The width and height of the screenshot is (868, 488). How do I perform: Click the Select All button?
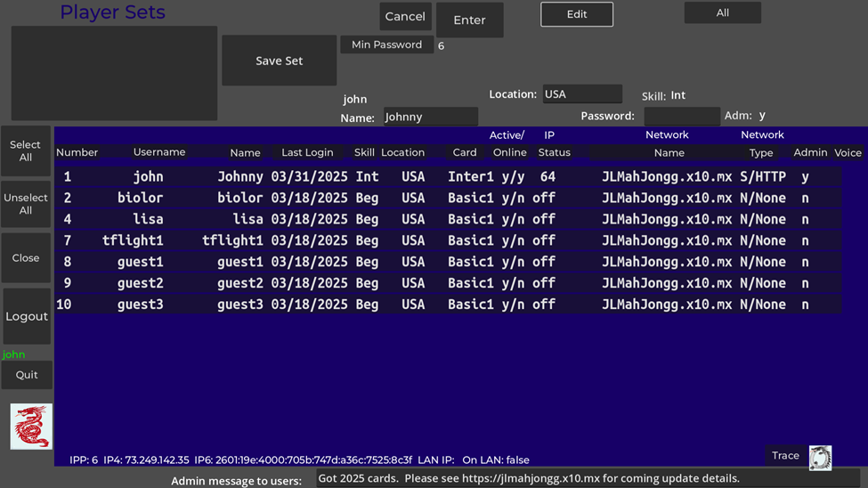(26, 150)
